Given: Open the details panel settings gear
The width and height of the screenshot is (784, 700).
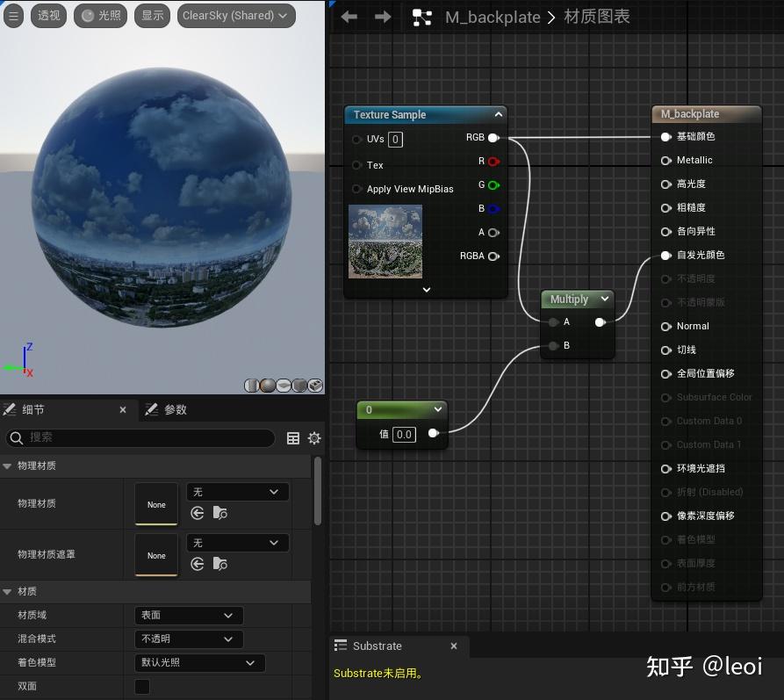Looking at the screenshot, I should click(314, 437).
